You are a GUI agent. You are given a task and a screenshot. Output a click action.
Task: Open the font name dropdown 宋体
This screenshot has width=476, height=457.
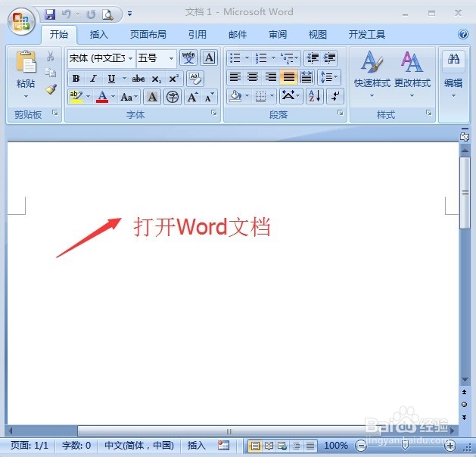click(130, 58)
